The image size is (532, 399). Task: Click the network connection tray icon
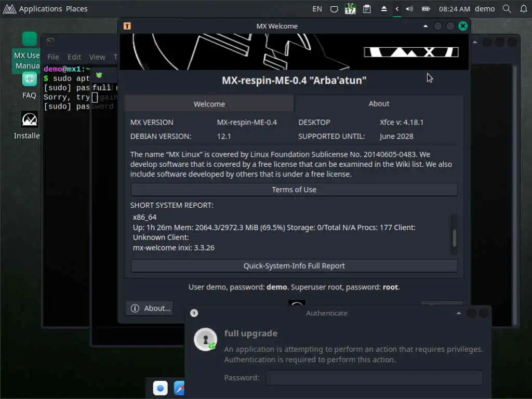pyautogui.click(x=334, y=9)
